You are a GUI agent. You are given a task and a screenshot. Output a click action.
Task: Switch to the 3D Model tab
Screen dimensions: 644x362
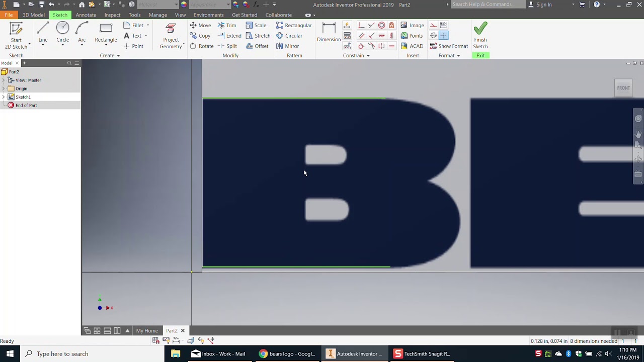click(34, 15)
